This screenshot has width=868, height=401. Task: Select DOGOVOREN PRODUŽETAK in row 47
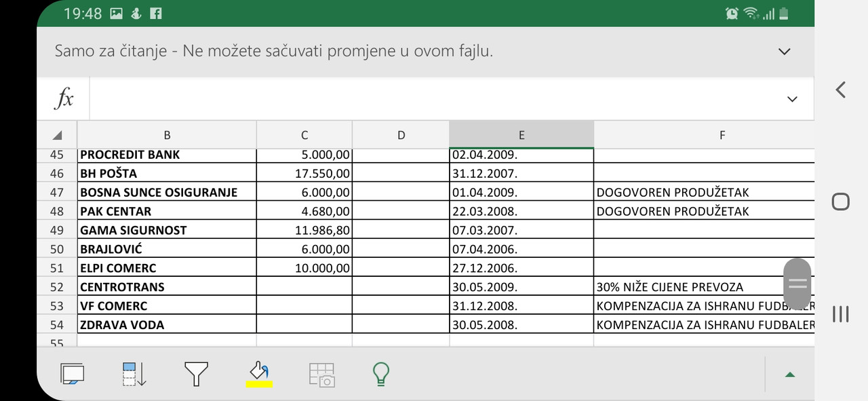pos(704,192)
